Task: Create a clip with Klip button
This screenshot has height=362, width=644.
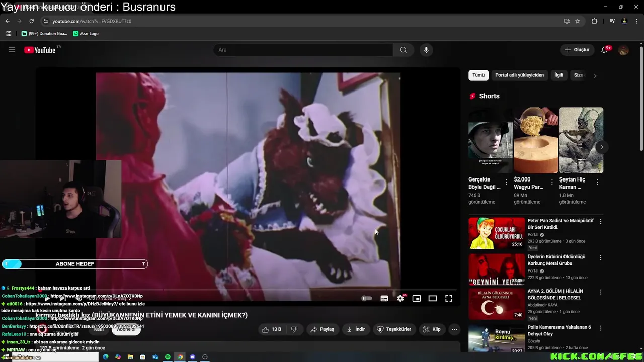Action: (432, 329)
